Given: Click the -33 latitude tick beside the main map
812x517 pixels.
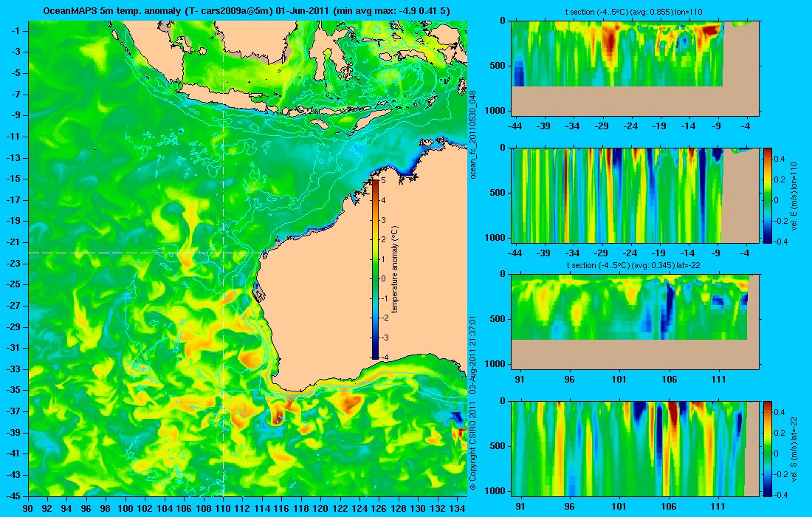Looking at the screenshot, I should click(14, 369).
